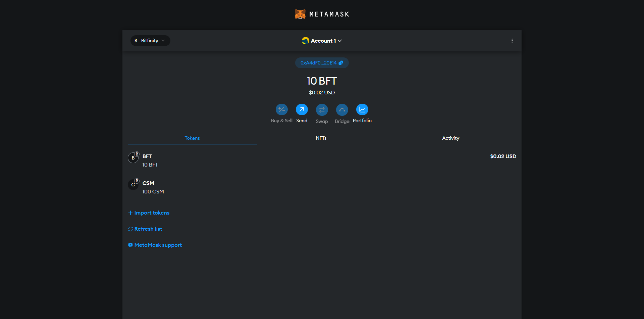
Task: Click the BFT token icon
Action: click(x=133, y=158)
